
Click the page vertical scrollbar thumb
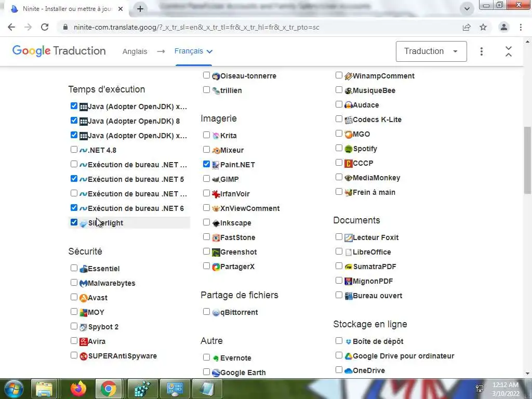coord(527,160)
